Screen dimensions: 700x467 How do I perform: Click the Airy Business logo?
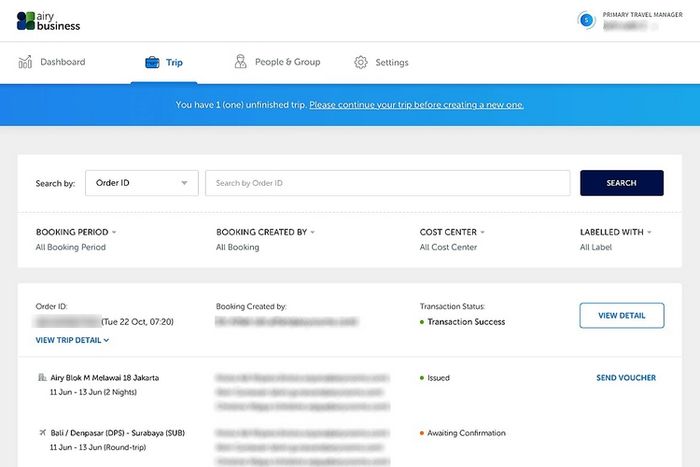(x=48, y=20)
